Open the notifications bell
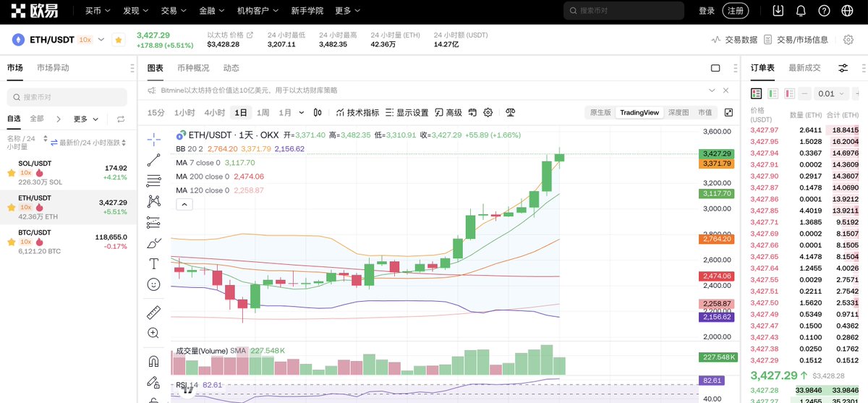The height and width of the screenshot is (403, 868). (801, 11)
